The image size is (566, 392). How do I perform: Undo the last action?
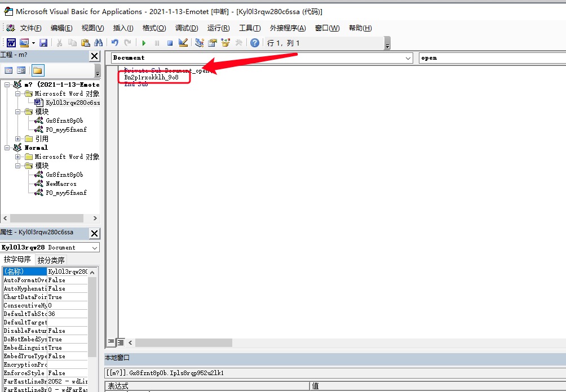115,43
